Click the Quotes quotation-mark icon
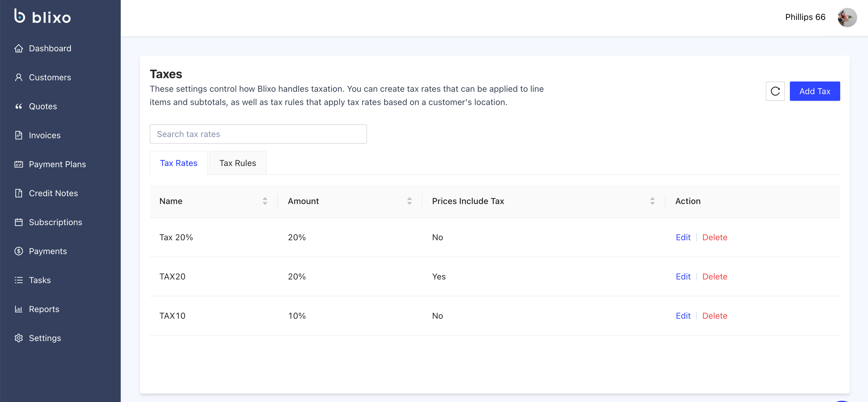Viewport: 868px width, 402px height. [x=18, y=107]
